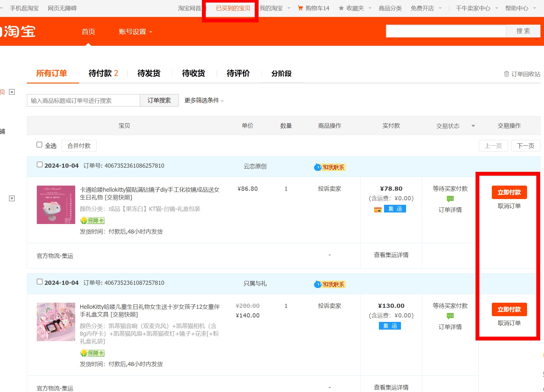Switch to the 分阶段 tab

click(x=281, y=74)
